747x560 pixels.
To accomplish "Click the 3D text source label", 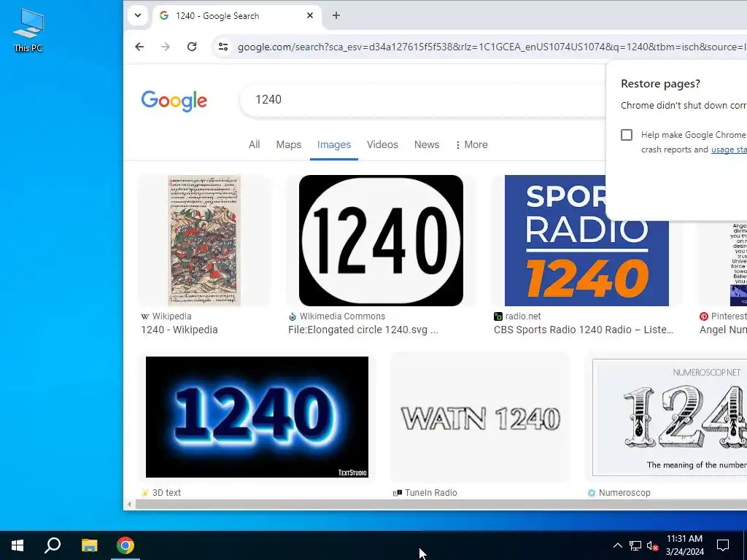I will tap(166, 493).
